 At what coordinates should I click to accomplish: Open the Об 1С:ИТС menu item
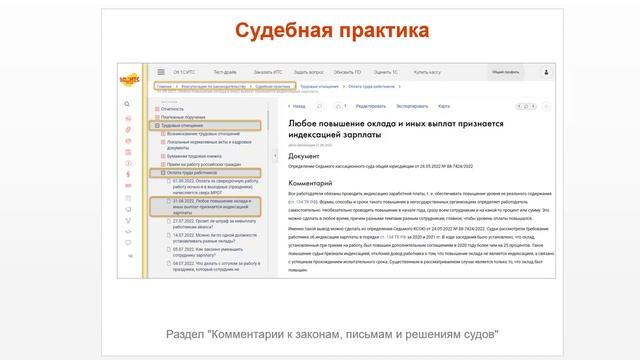pyautogui.click(x=184, y=72)
